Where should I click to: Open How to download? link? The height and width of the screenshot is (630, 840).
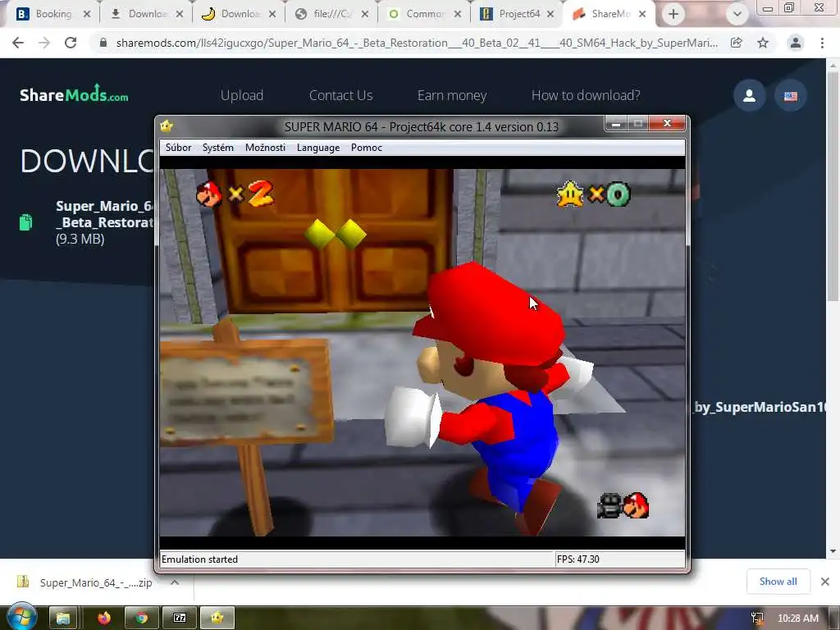pos(586,95)
